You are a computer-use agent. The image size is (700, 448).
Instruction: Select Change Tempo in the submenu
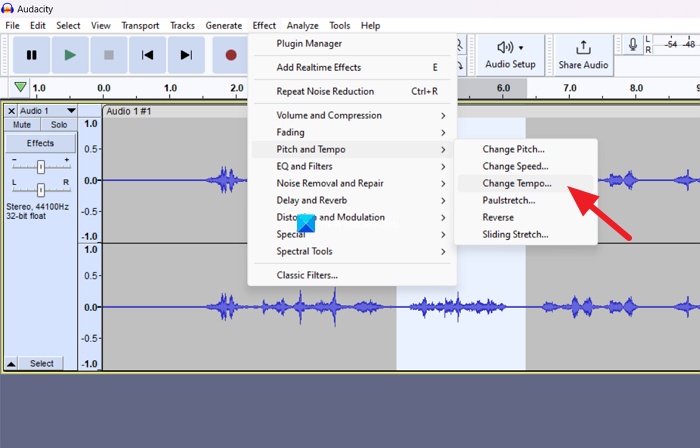(525, 183)
